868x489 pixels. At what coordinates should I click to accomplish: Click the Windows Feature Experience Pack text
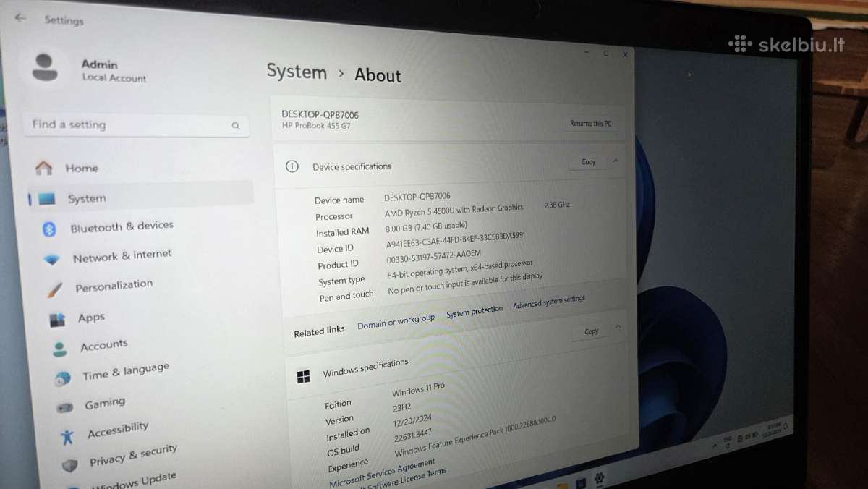pos(475,437)
